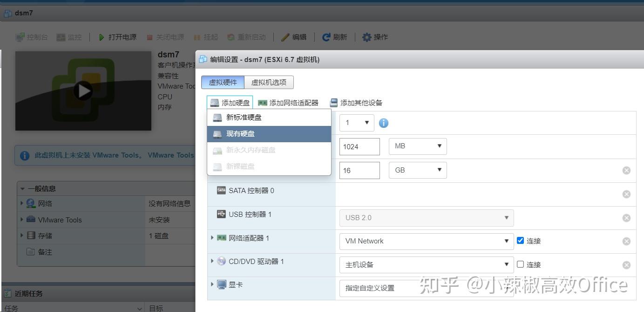This screenshot has height=312, width=644.
Task: Remove SATA controller 0 device
Action: pos(626,194)
